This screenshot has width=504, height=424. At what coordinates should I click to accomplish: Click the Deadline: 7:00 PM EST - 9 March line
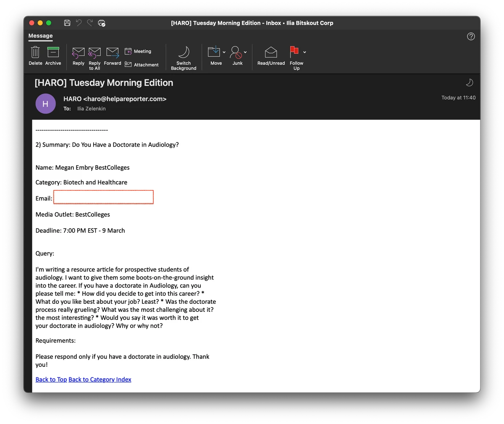(80, 230)
